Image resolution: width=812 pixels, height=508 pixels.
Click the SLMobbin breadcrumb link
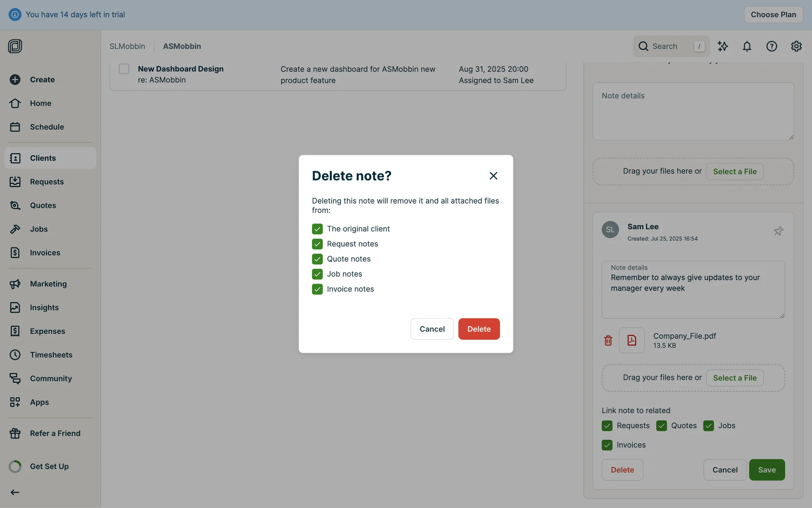point(127,46)
